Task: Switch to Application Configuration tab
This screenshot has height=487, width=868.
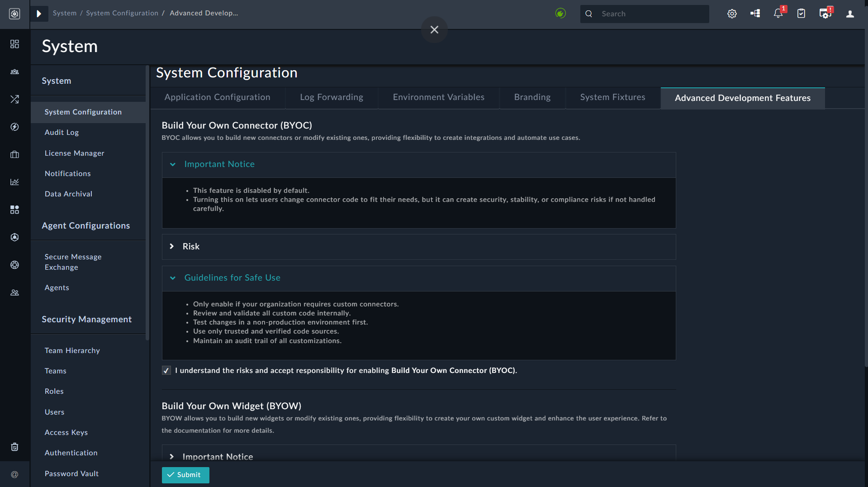Action: coord(217,97)
